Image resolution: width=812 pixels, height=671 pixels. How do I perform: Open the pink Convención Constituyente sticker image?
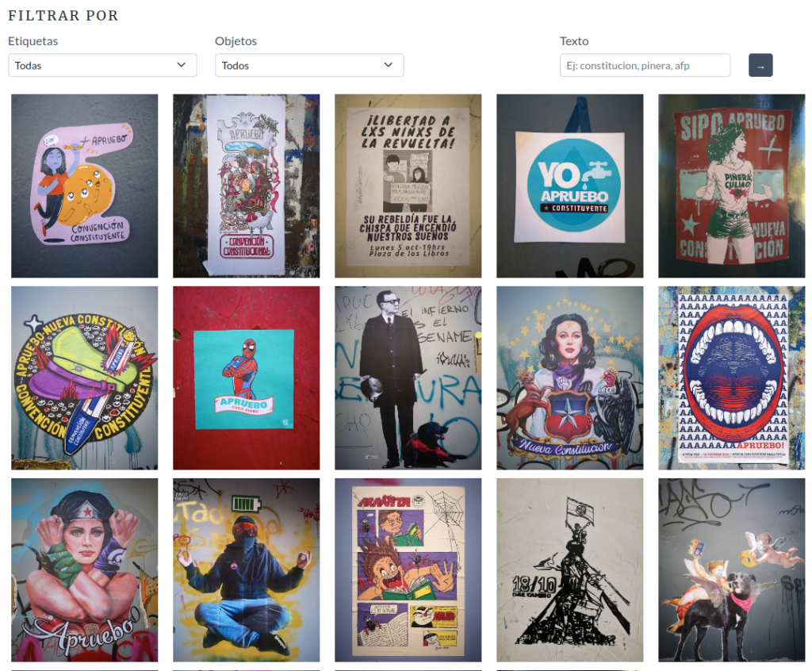(x=85, y=186)
